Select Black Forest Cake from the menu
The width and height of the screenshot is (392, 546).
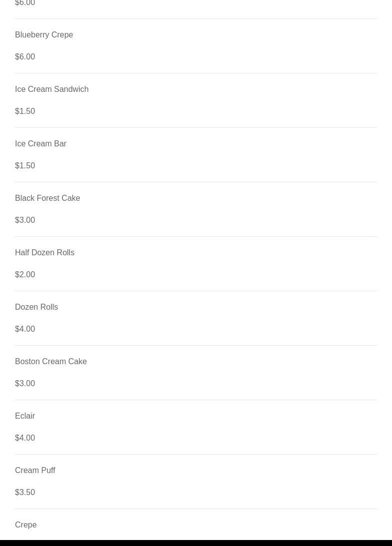point(47,198)
